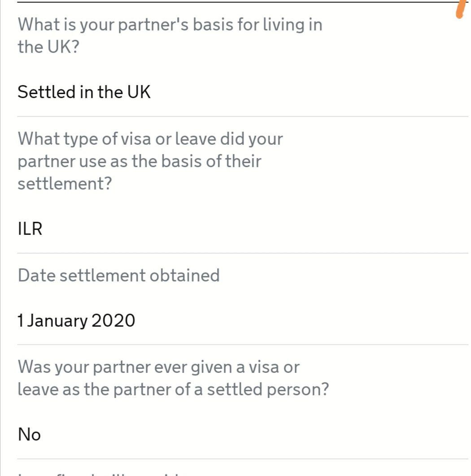Click the divider line below the 'No' answer

(243, 459)
